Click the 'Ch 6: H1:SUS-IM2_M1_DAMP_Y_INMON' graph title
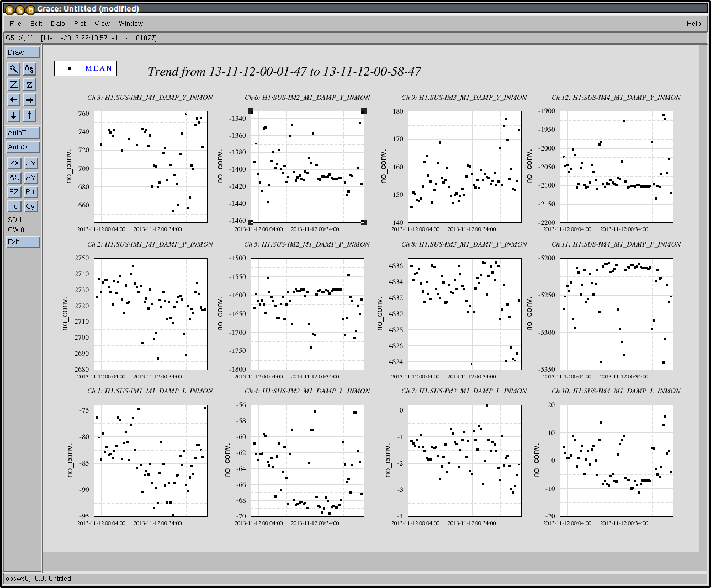Screen dimensions: 711x588 pyautogui.click(x=307, y=98)
